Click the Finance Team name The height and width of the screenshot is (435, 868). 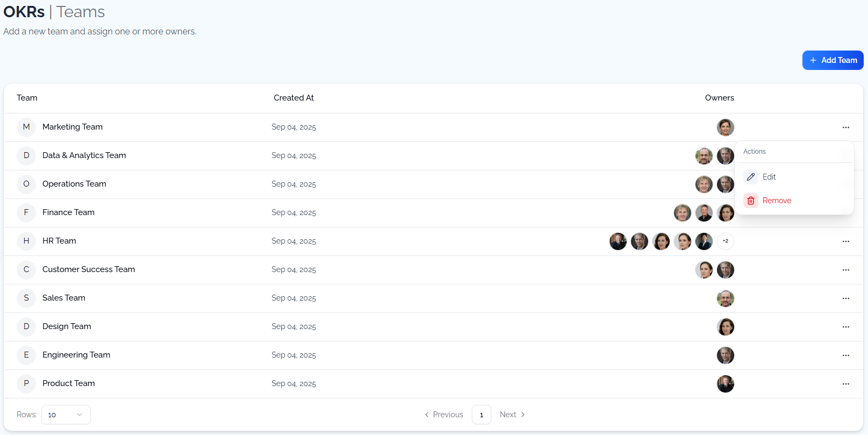click(68, 212)
